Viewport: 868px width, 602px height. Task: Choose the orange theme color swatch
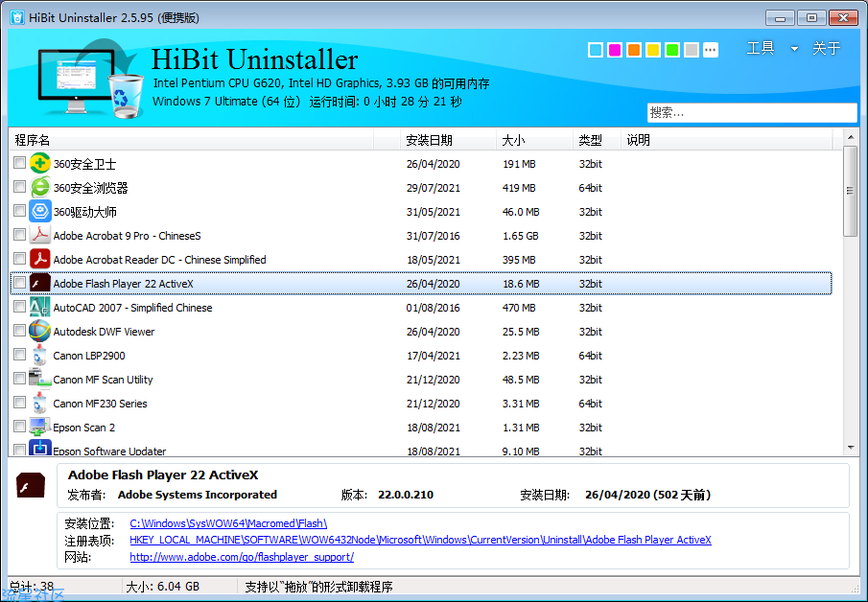click(634, 50)
